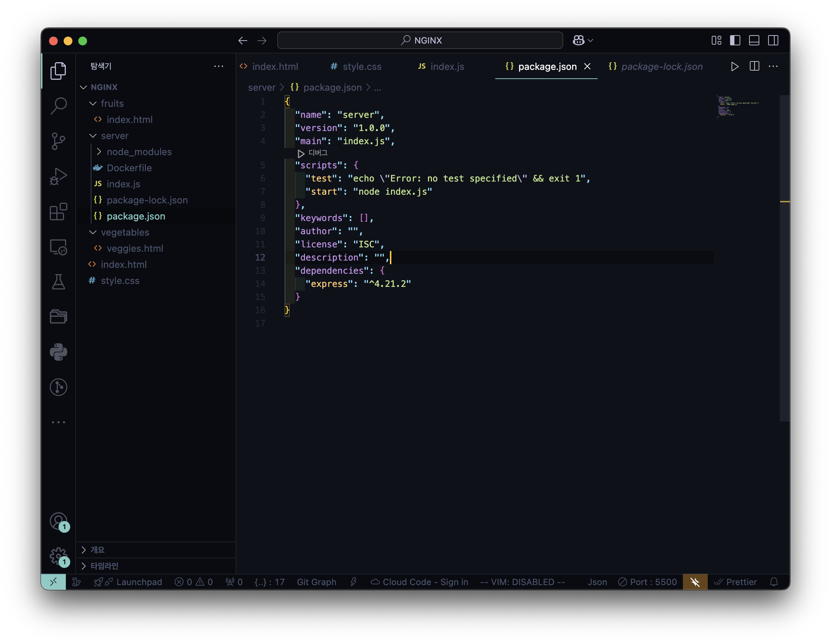Collapse the server folder
831x644 pixels.
pos(114,136)
